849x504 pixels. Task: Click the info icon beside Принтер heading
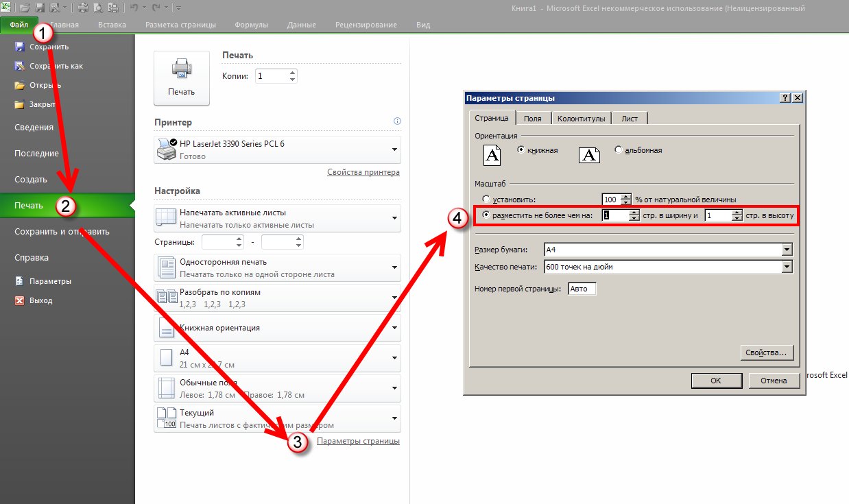[396, 121]
